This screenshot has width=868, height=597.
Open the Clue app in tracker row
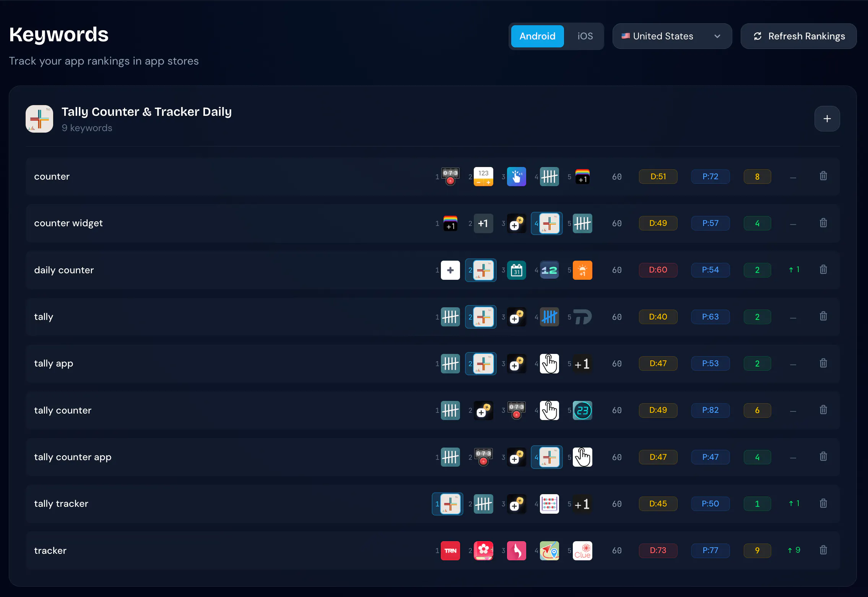pos(582,551)
